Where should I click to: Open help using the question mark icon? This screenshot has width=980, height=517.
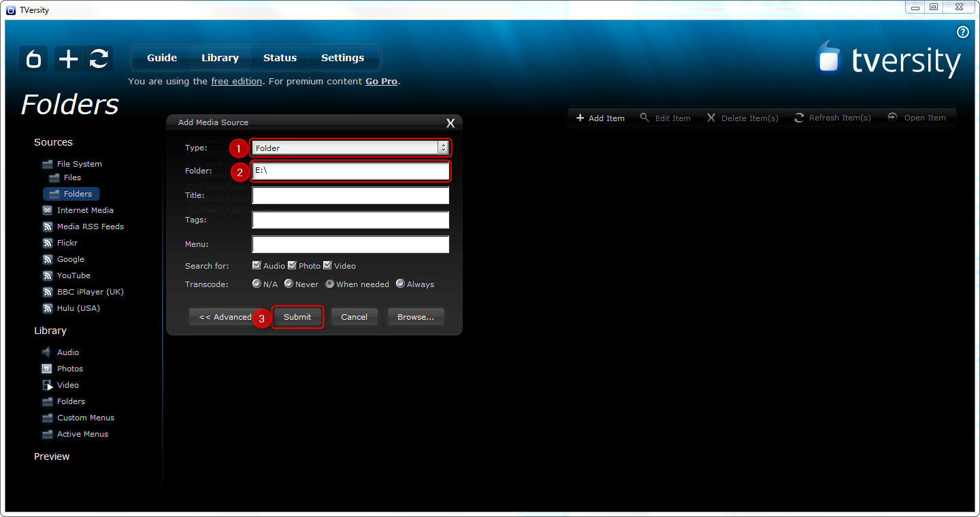[962, 32]
